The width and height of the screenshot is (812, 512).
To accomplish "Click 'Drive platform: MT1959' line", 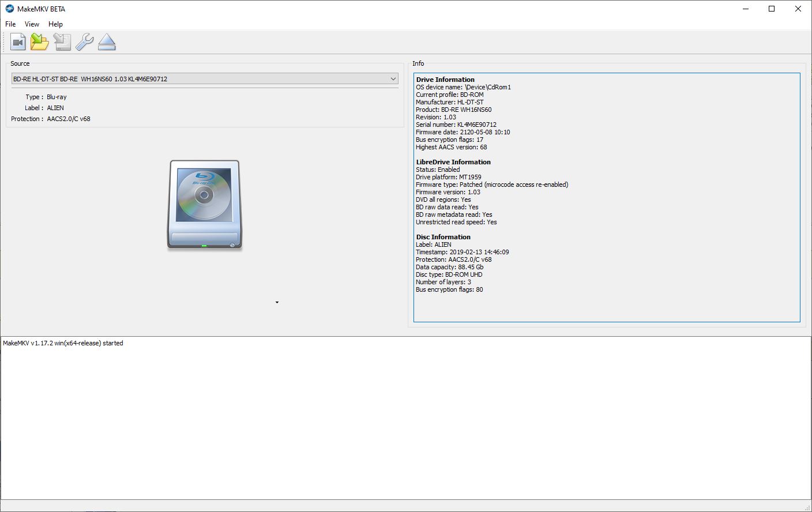I will pos(449,177).
